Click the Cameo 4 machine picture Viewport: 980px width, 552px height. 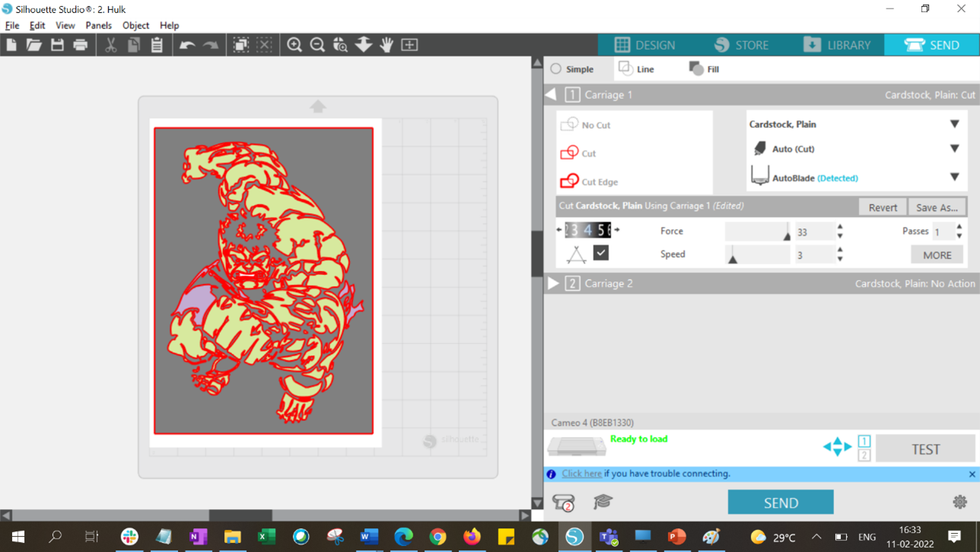point(577,447)
